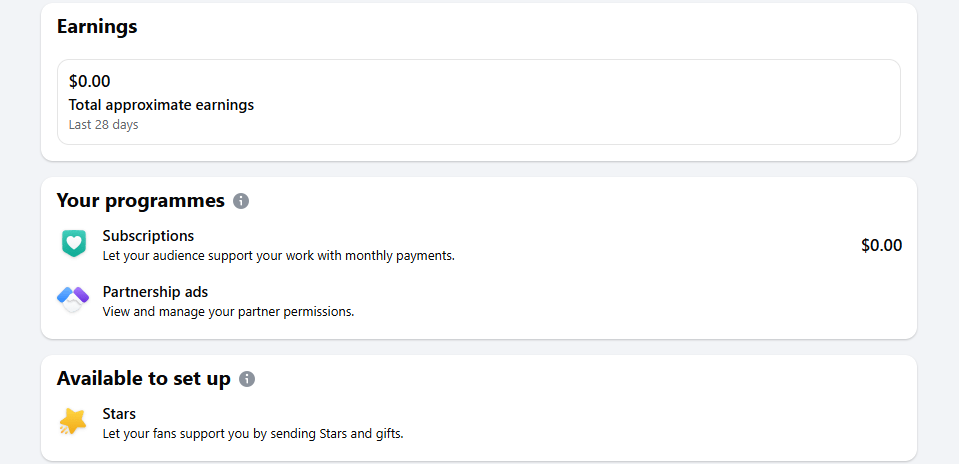959x464 pixels.
Task: Select the Stars programme title
Action: [x=119, y=413]
